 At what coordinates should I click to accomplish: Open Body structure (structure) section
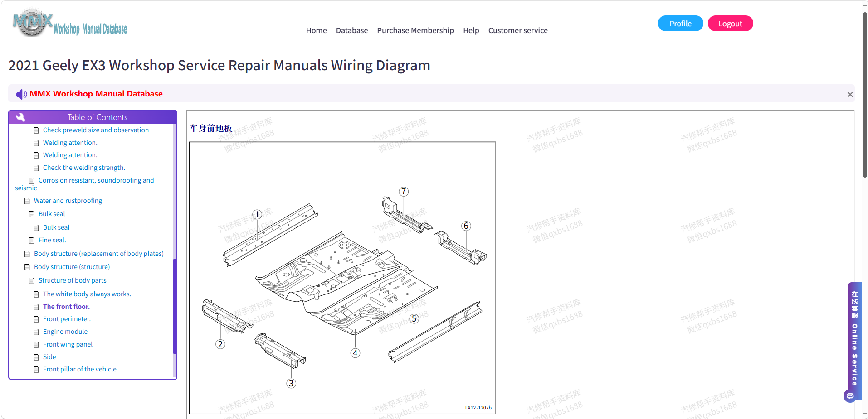click(72, 267)
